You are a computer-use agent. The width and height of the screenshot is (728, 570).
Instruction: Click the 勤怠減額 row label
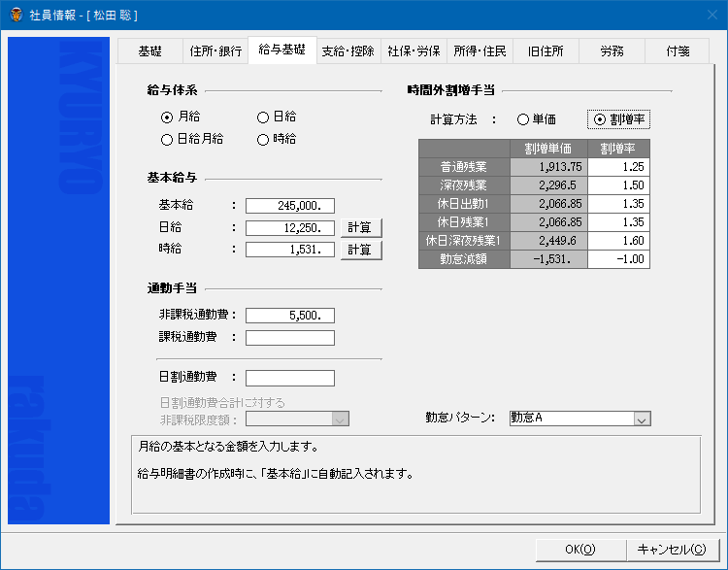tap(464, 259)
